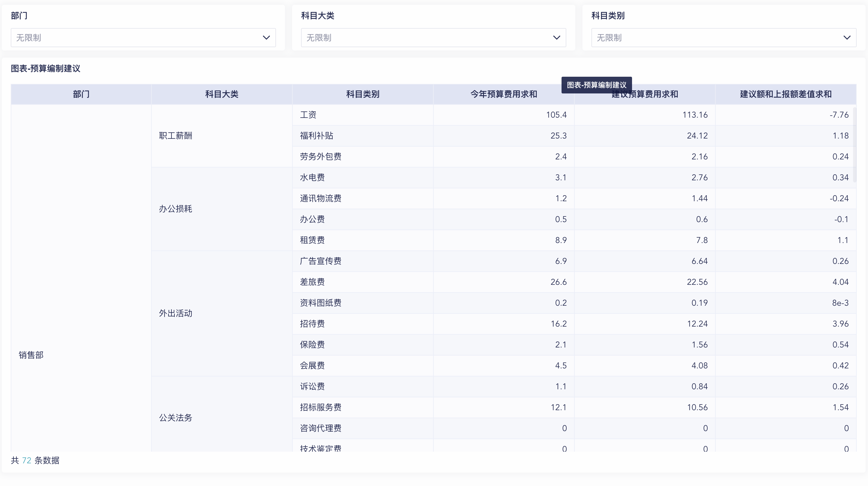Click the 科目类别 column header
Viewport: 868px width, 486px height.
(362, 94)
